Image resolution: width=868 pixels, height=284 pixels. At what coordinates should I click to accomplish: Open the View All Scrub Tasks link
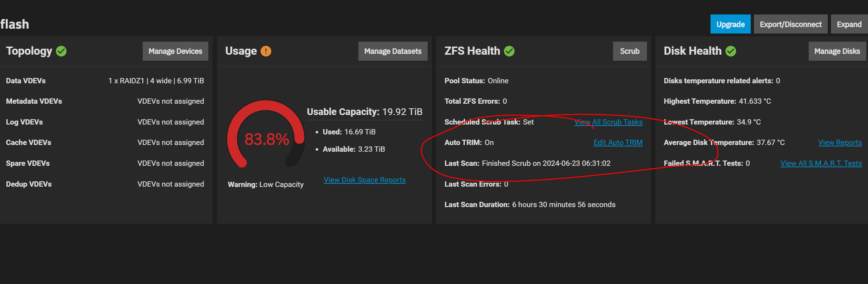point(608,122)
